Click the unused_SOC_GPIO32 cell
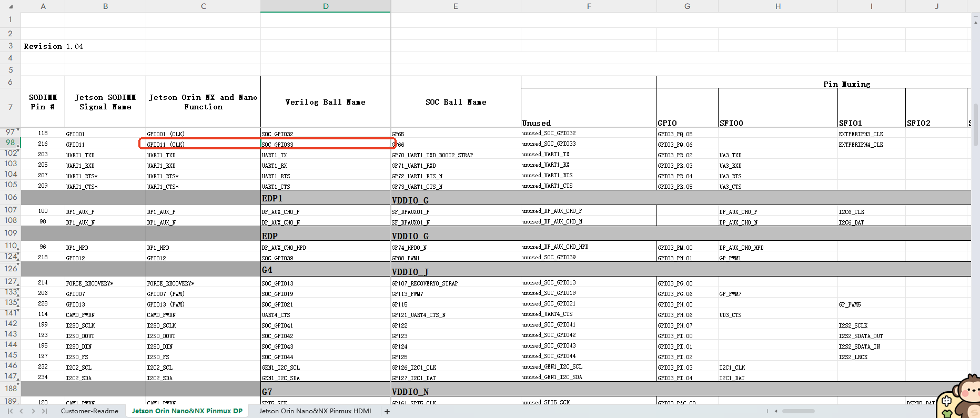Viewport: 980px width, 418px height. click(x=589, y=133)
